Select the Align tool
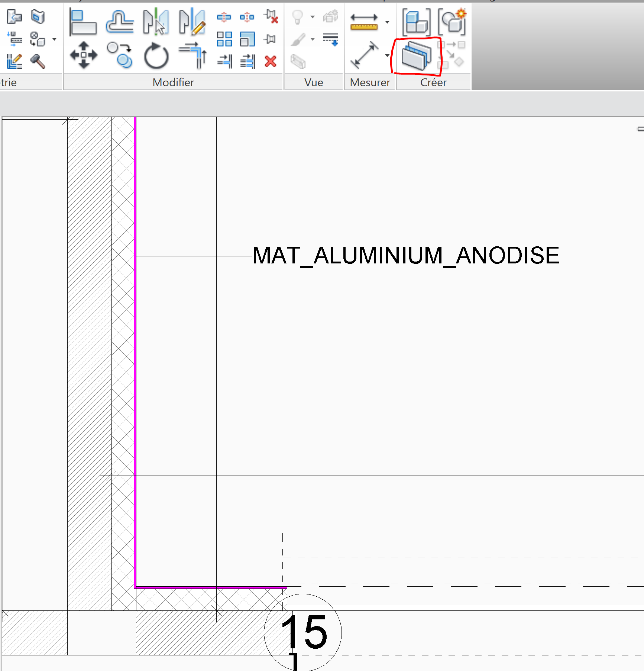The width and height of the screenshot is (644, 671). pyautogui.click(x=83, y=22)
